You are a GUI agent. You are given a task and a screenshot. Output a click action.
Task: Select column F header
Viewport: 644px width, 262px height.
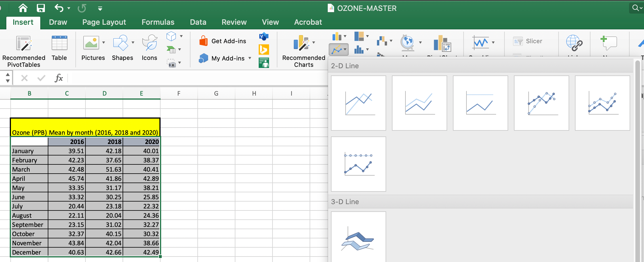(x=179, y=93)
